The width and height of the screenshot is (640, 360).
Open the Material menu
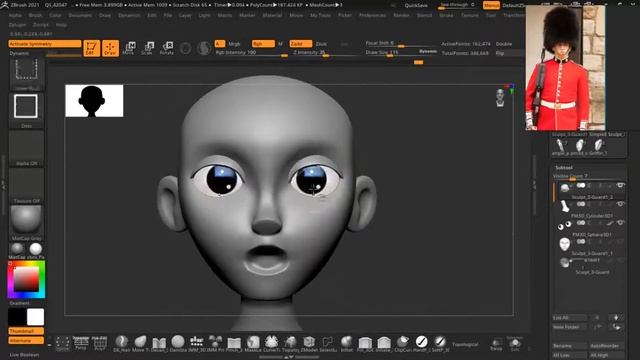pyautogui.click(x=272, y=15)
